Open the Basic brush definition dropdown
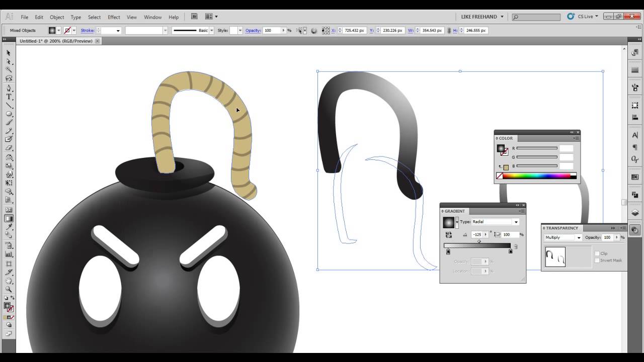Viewport: 644px width, 362px height. (211, 31)
